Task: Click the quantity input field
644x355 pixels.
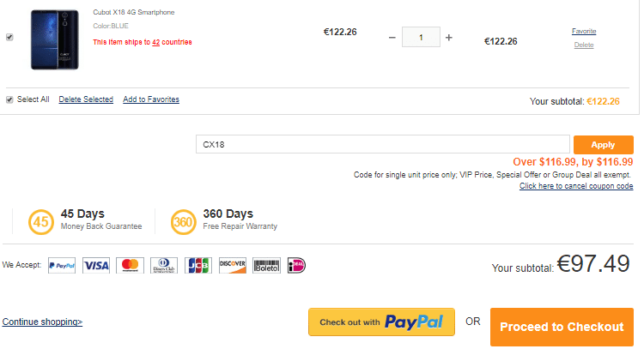Action: (x=421, y=38)
